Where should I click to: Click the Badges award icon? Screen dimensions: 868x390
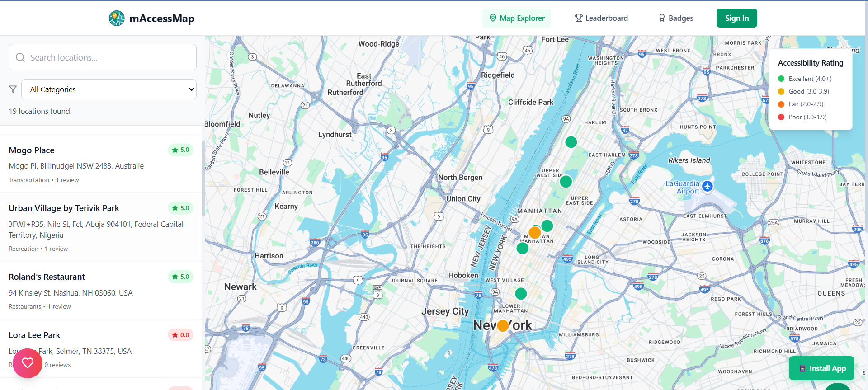pyautogui.click(x=662, y=18)
